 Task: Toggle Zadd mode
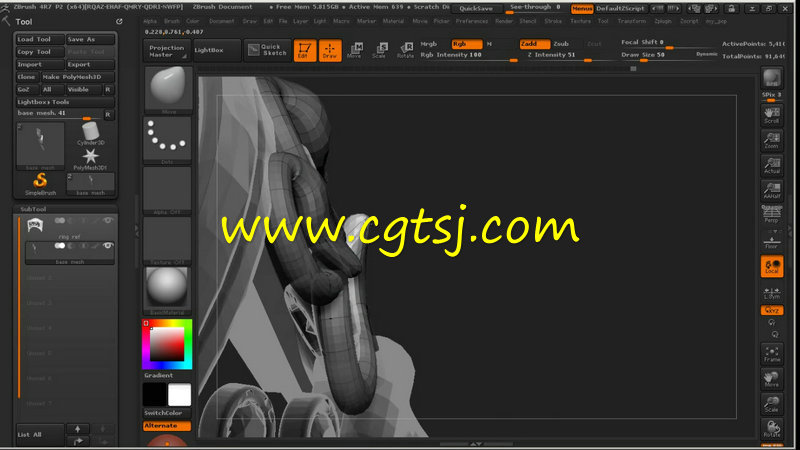(x=535, y=44)
